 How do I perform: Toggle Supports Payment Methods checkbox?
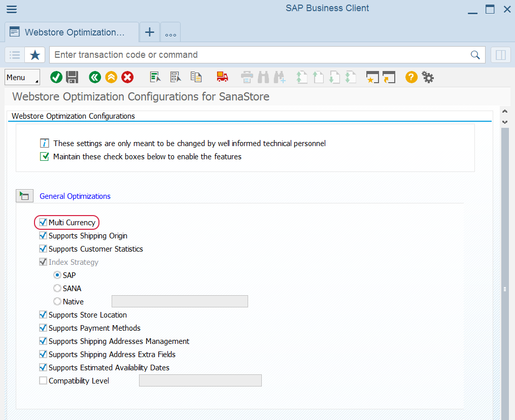(43, 328)
